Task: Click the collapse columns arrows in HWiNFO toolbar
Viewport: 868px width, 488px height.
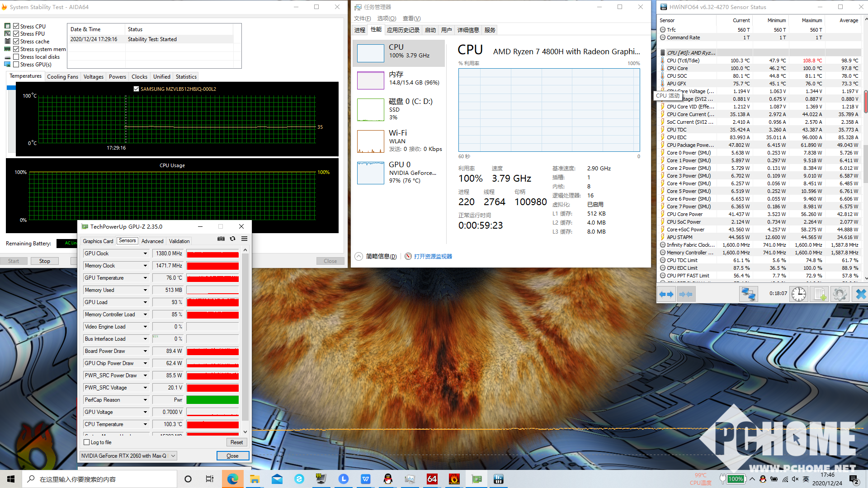Action: pyautogui.click(x=686, y=294)
